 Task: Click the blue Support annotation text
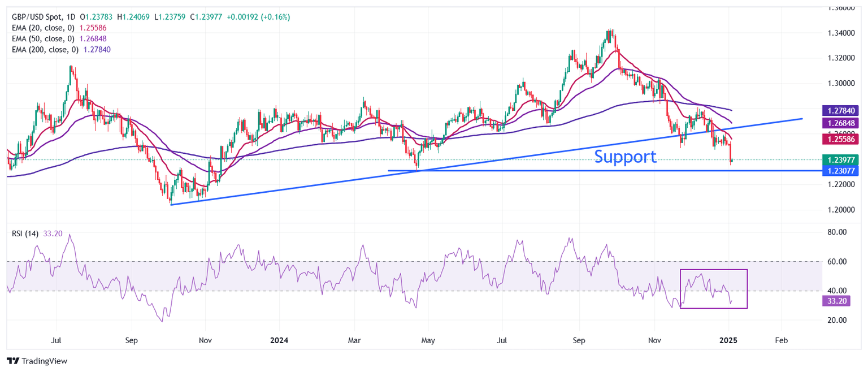625,157
